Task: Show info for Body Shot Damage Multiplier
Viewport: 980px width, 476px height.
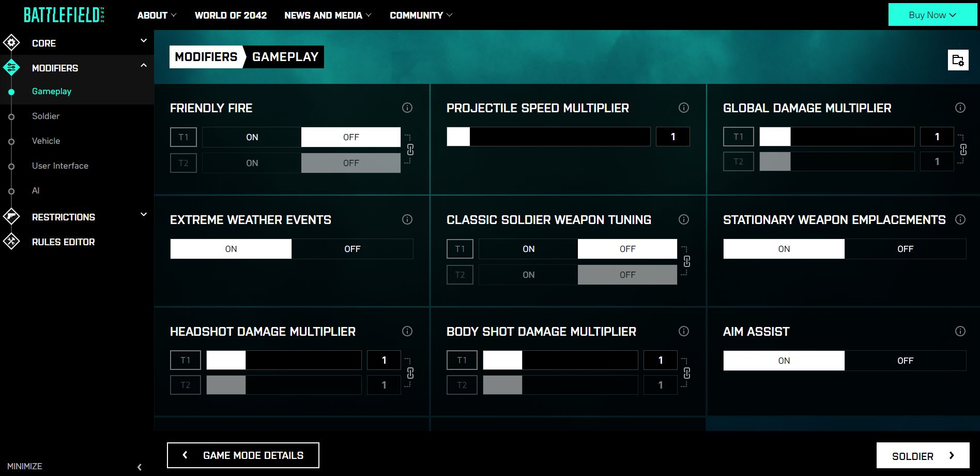Action: tap(684, 331)
